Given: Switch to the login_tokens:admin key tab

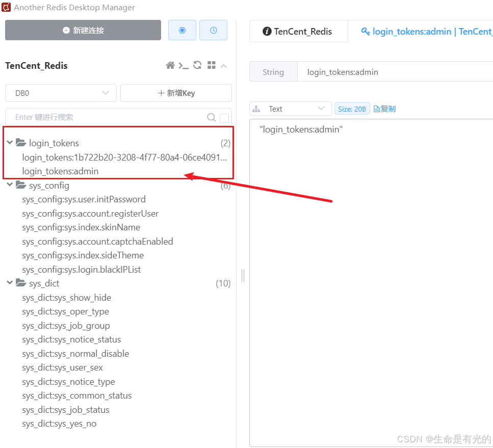Looking at the screenshot, I should pos(426,31).
